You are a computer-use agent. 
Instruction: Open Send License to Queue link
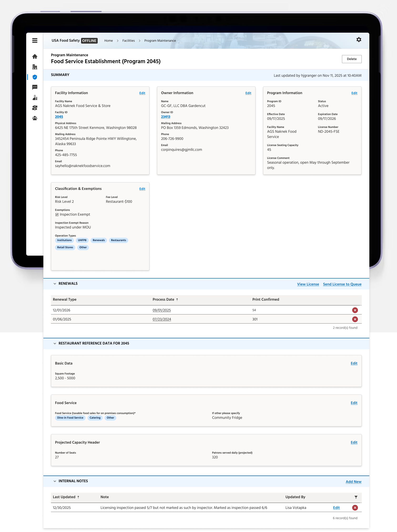click(342, 284)
